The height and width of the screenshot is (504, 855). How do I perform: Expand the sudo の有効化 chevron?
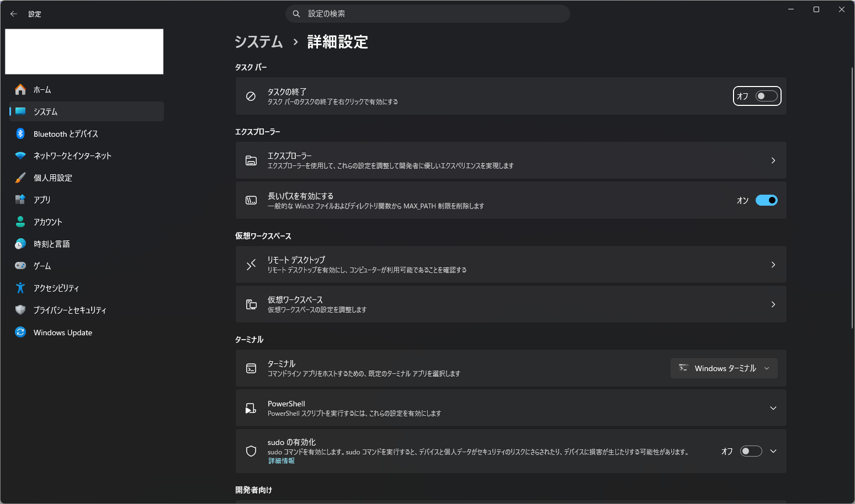point(773,451)
